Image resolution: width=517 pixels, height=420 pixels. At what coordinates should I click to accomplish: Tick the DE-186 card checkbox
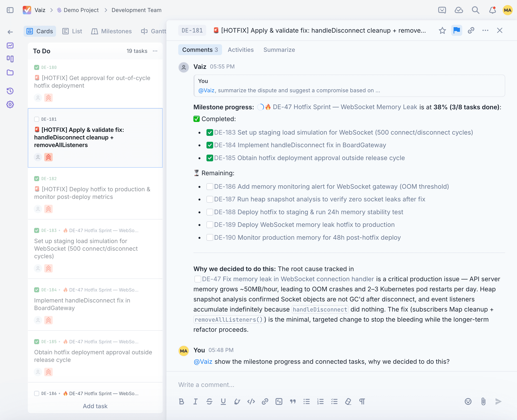point(37,394)
